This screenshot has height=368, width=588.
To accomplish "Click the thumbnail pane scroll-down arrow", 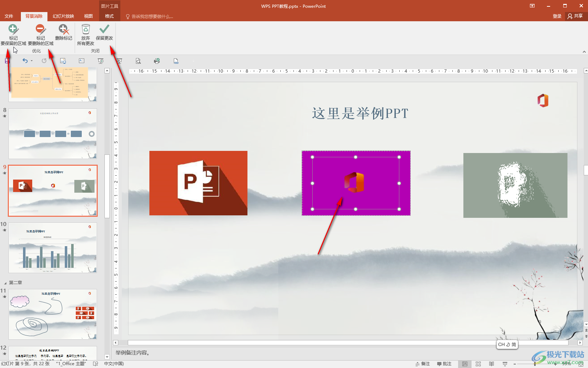I will click(107, 357).
